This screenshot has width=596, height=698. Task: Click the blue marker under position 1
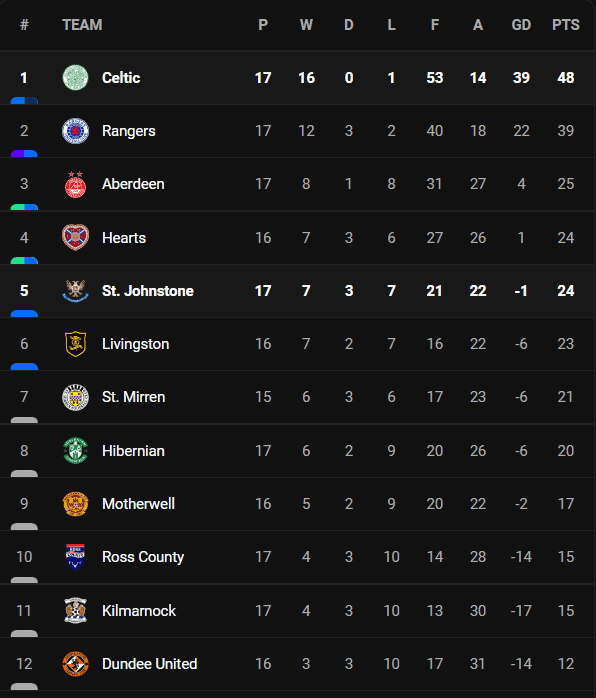point(24,101)
